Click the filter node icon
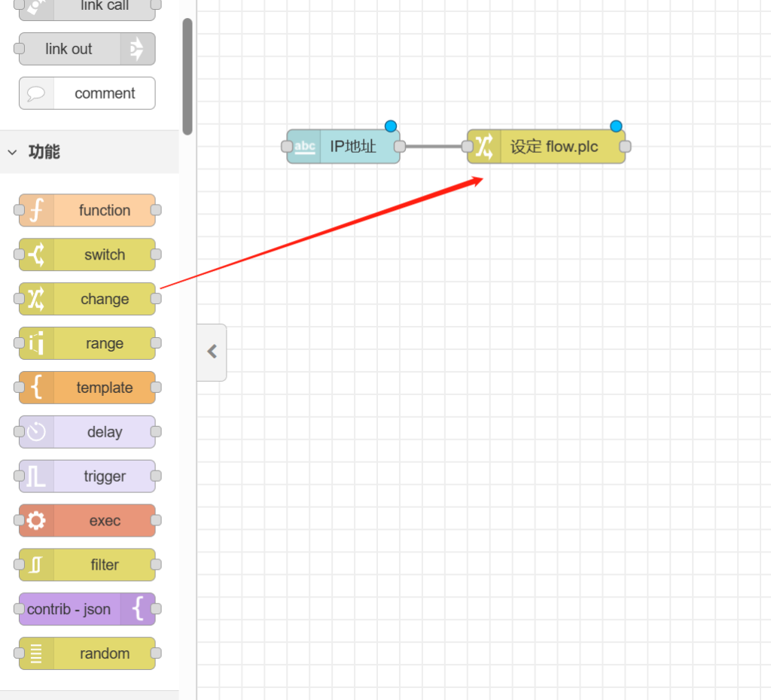Image resolution: width=771 pixels, height=700 pixels. pyautogui.click(x=36, y=565)
